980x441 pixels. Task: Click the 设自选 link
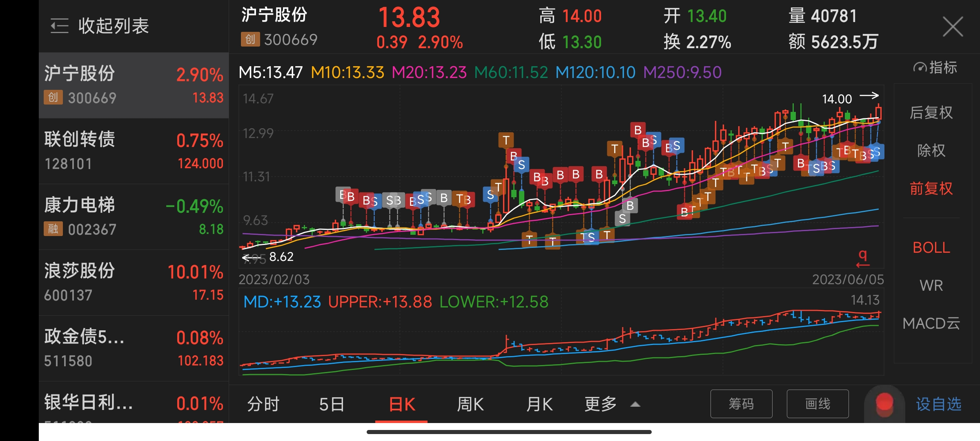[938, 404]
